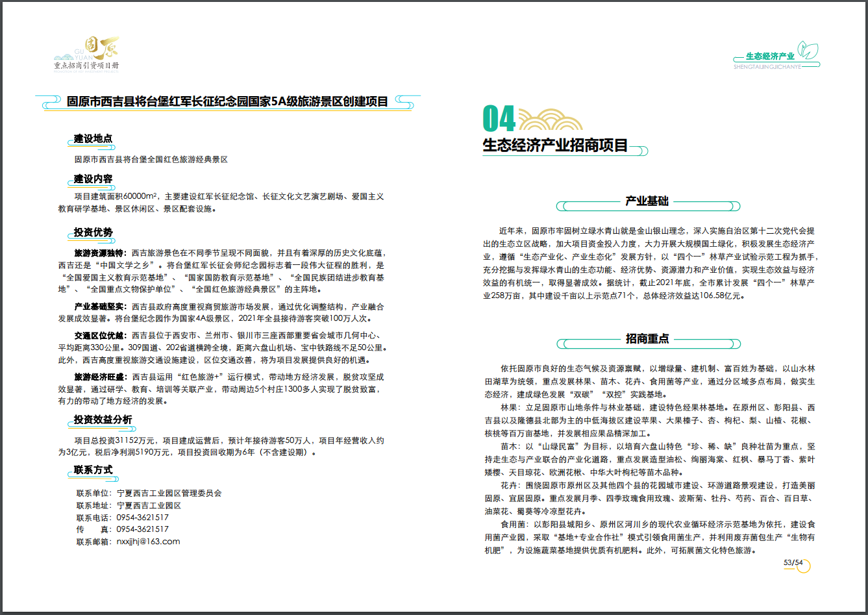Click the email address nxxjjhj@163.com
The image size is (868, 615).
point(148,542)
